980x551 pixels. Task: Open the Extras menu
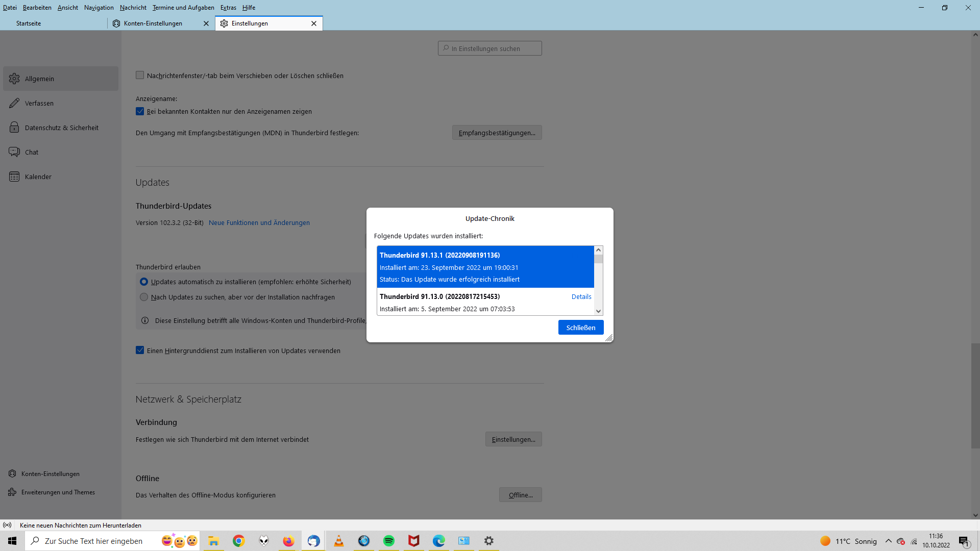click(x=228, y=8)
